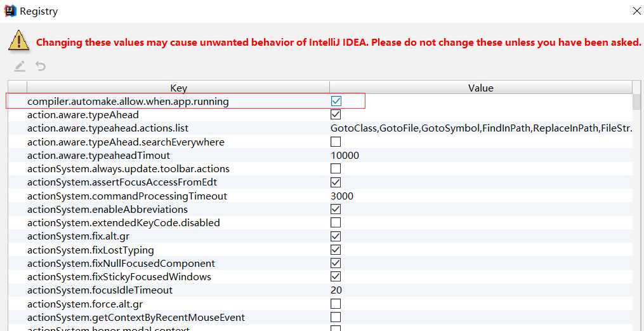Select row actionSystem.commandProcessingTimeout key
Image resolution: width=644 pixels, height=331 pixels.
(x=127, y=196)
